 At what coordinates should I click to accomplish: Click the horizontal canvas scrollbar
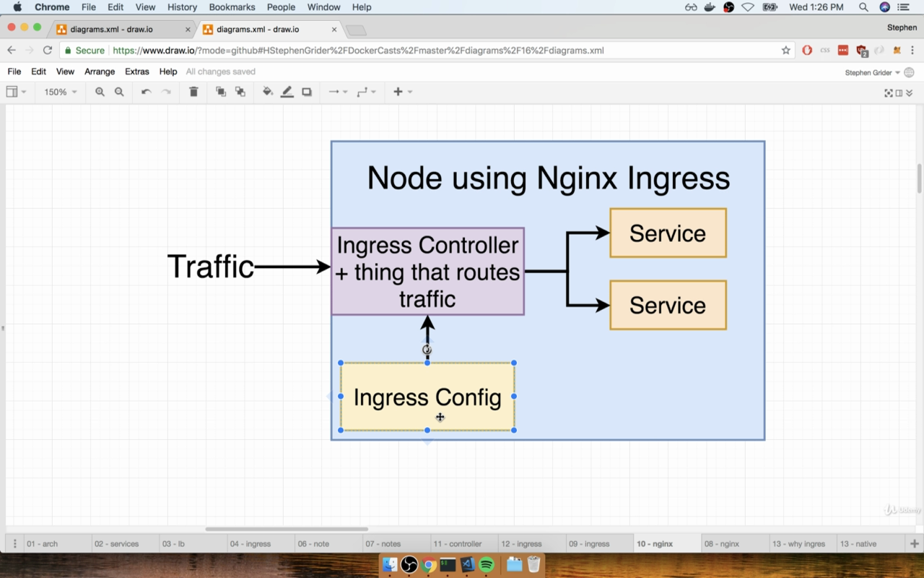pos(287,529)
